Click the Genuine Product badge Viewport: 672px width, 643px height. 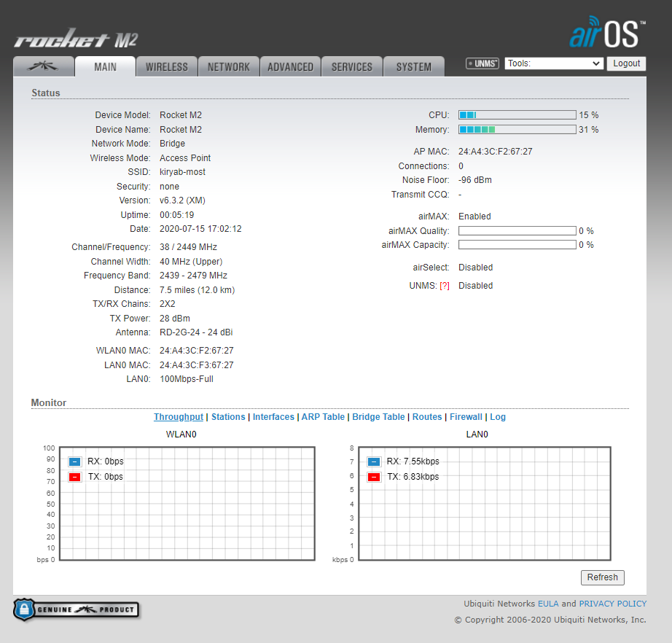click(77, 609)
